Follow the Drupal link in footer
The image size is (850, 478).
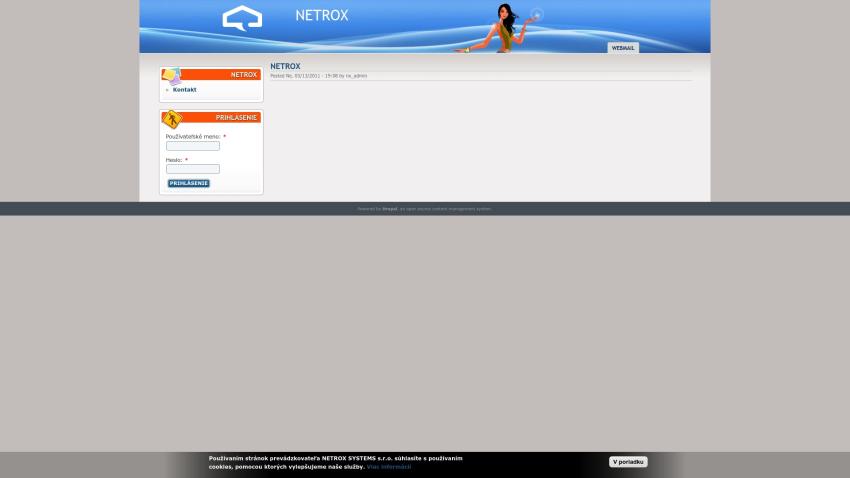(x=390, y=209)
